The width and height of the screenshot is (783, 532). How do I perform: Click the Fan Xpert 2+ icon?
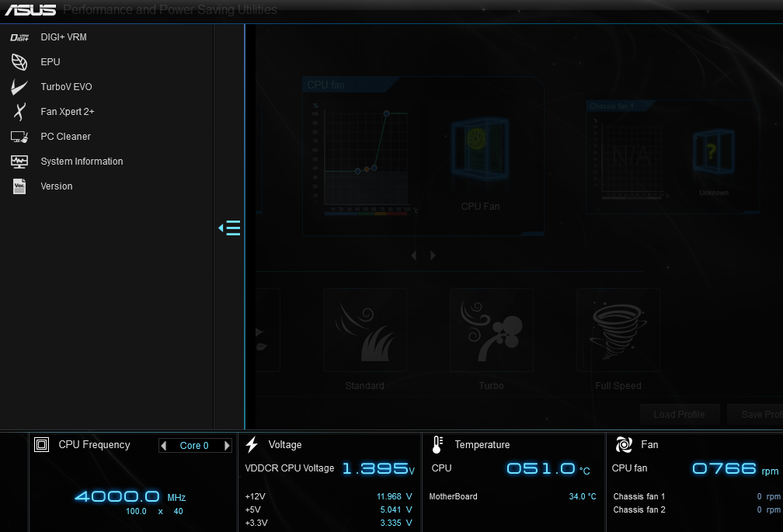click(x=19, y=112)
